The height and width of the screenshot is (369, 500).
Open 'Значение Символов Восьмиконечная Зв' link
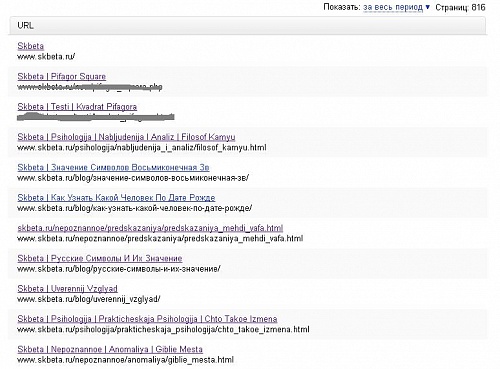tap(113, 167)
